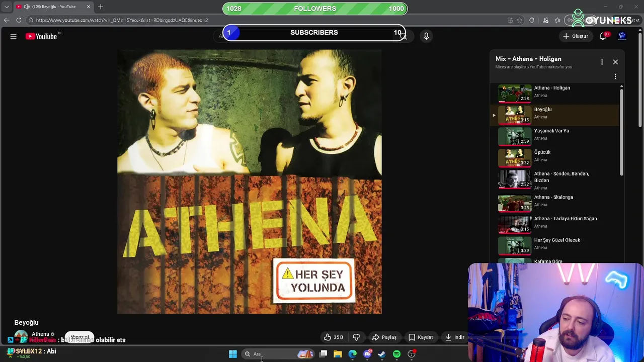Select Athena - Senden, Benden, Bizden
This screenshot has width=644, height=362.
point(555,180)
